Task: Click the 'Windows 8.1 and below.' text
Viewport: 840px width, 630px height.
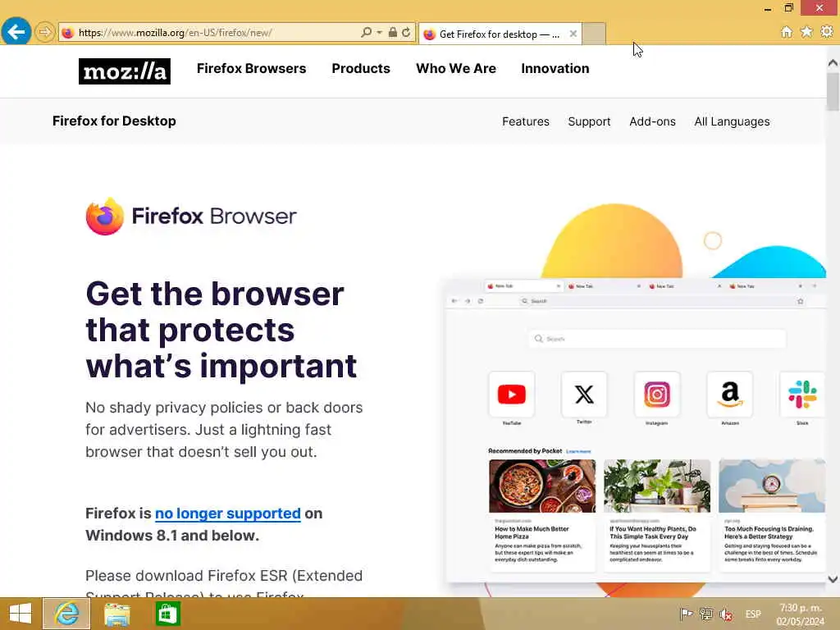Action: 172,535
